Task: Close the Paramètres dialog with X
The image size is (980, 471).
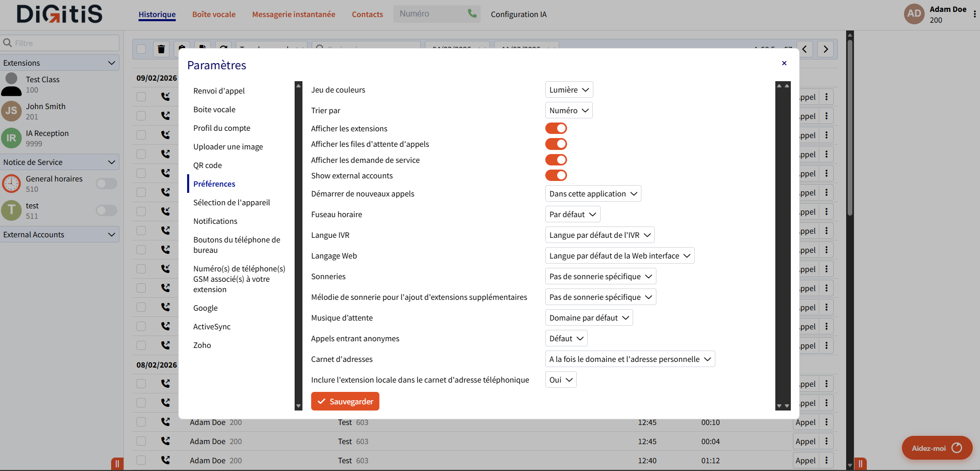Action: pyautogui.click(x=784, y=63)
